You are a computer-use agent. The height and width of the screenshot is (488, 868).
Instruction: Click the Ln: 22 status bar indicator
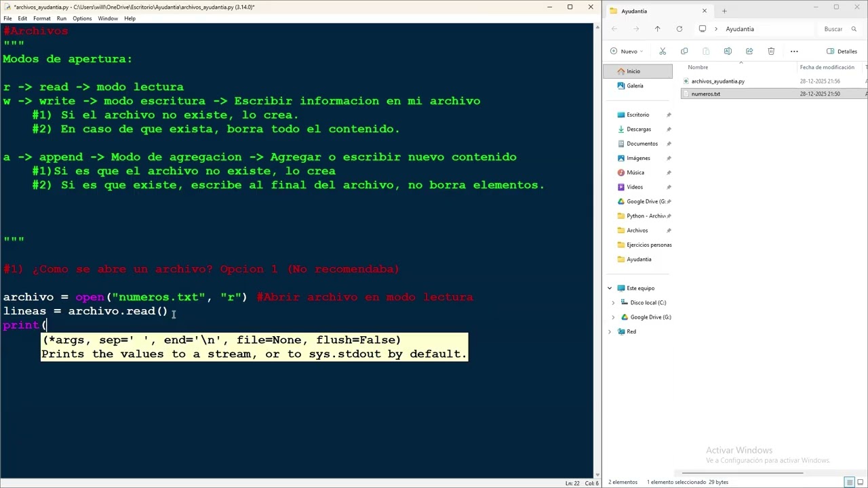[x=572, y=483]
